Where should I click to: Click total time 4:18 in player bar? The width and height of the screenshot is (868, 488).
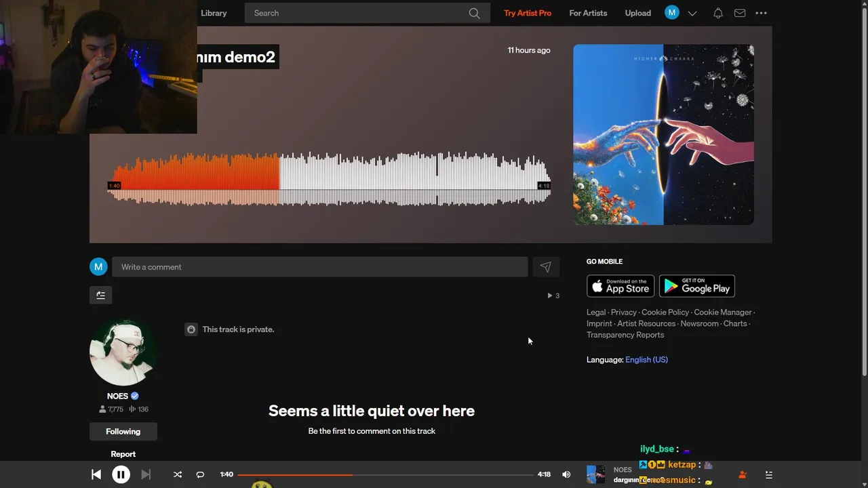(x=544, y=474)
